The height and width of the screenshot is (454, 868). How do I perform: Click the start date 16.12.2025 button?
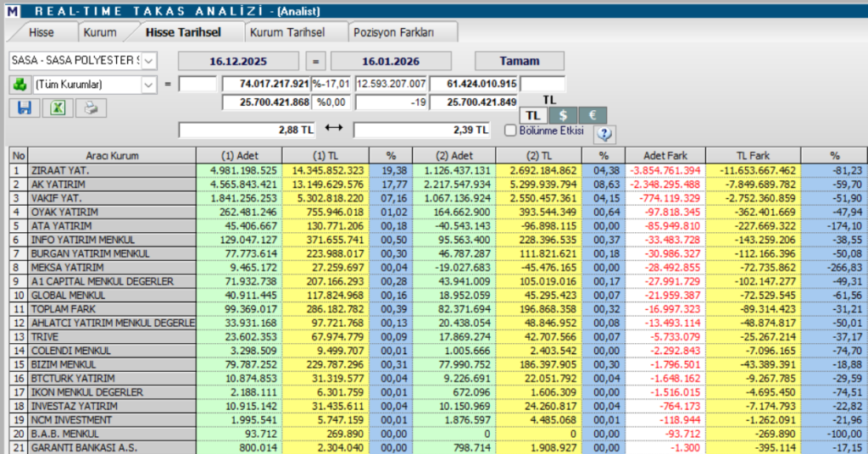[238, 61]
